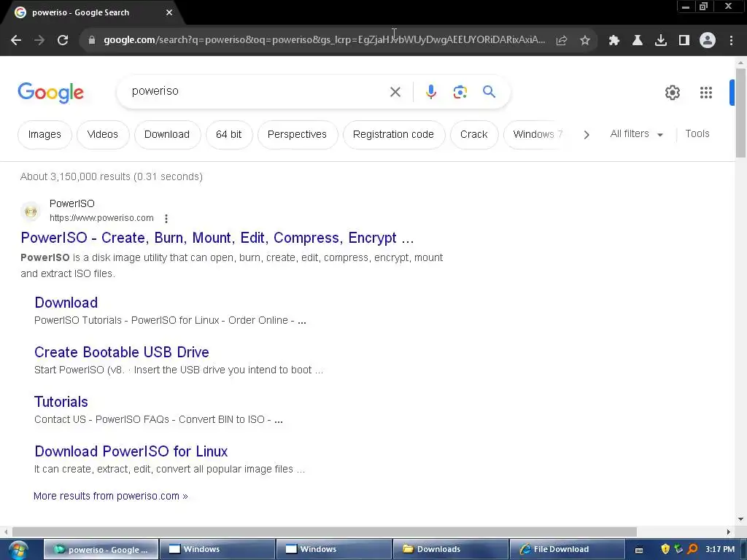Open the Chrome profile avatar

[x=708, y=41]
